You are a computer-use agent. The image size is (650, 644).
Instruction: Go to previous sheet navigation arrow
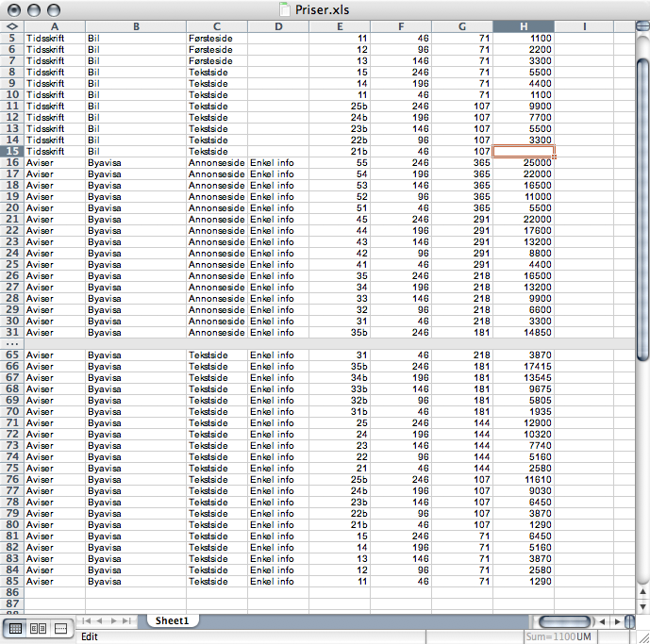click(101, 620)
